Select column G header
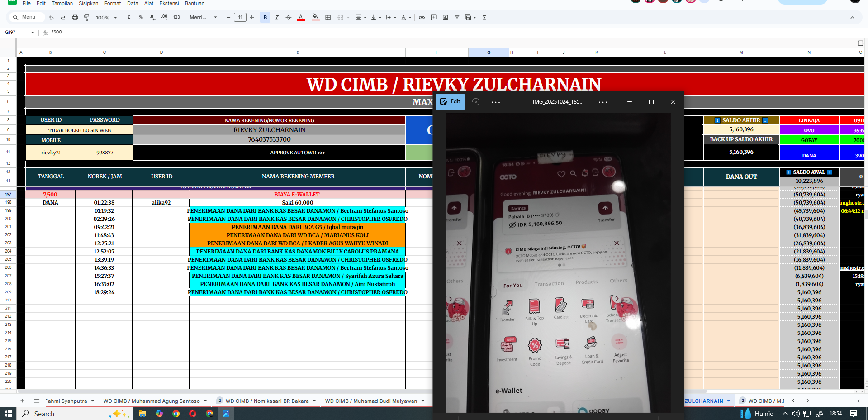 point(489,52)
